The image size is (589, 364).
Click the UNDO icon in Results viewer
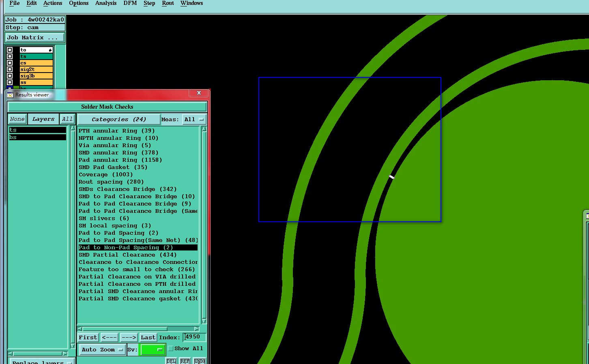click(200, 361)
